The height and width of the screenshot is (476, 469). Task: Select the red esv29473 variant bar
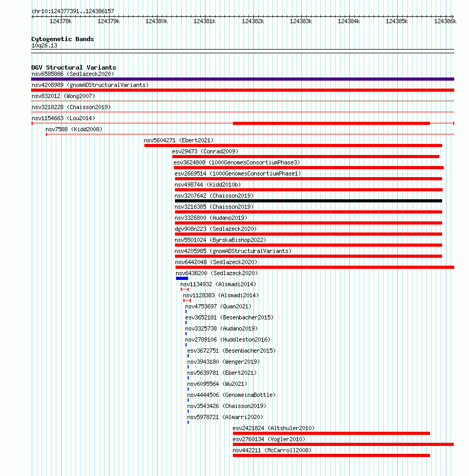(306, 157)
